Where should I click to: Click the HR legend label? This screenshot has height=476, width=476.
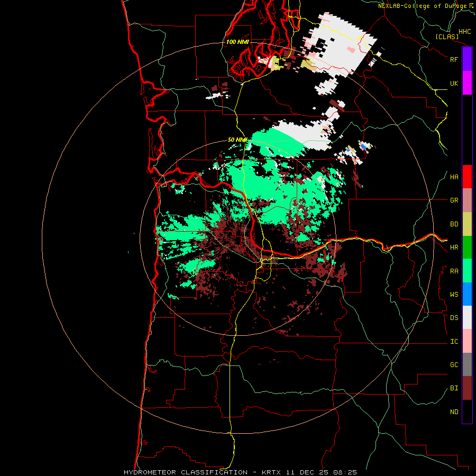454,248
